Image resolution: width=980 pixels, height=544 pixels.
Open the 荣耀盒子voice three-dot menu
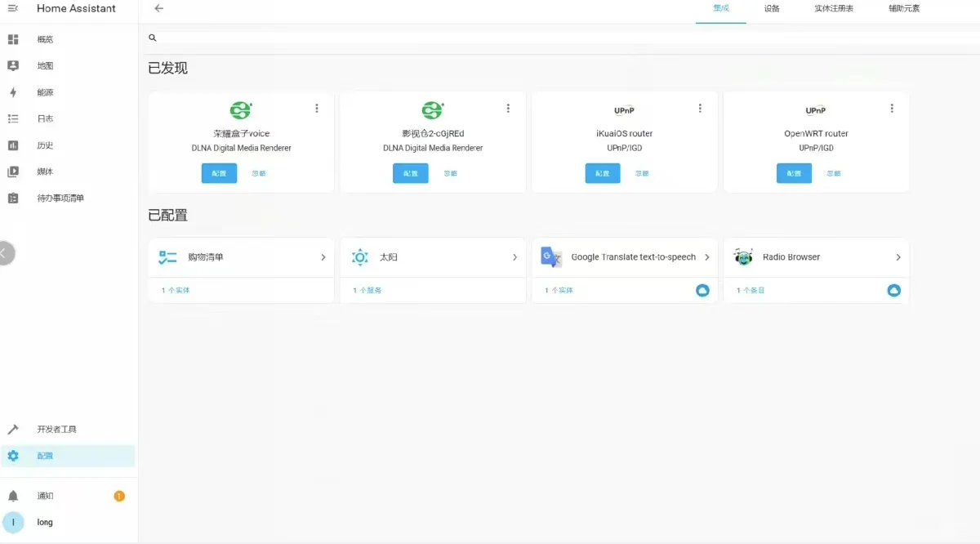[317, 108]
